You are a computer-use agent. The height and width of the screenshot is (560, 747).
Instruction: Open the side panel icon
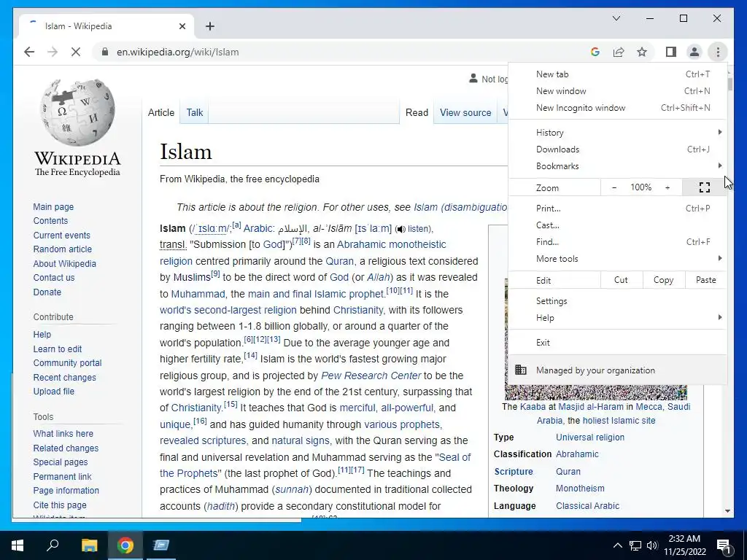point(671,52)
